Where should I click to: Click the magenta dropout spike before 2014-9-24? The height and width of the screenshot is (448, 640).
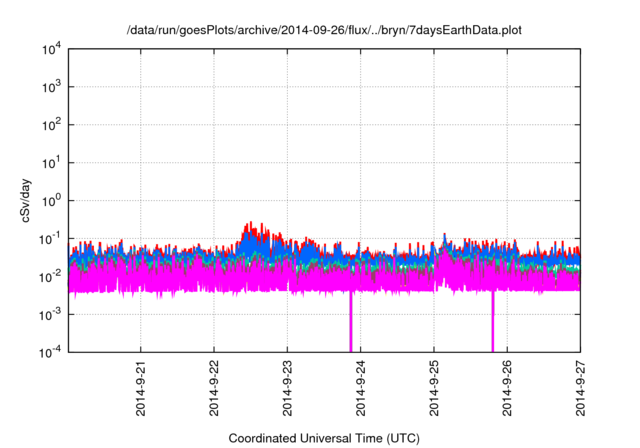click(351, 322)
